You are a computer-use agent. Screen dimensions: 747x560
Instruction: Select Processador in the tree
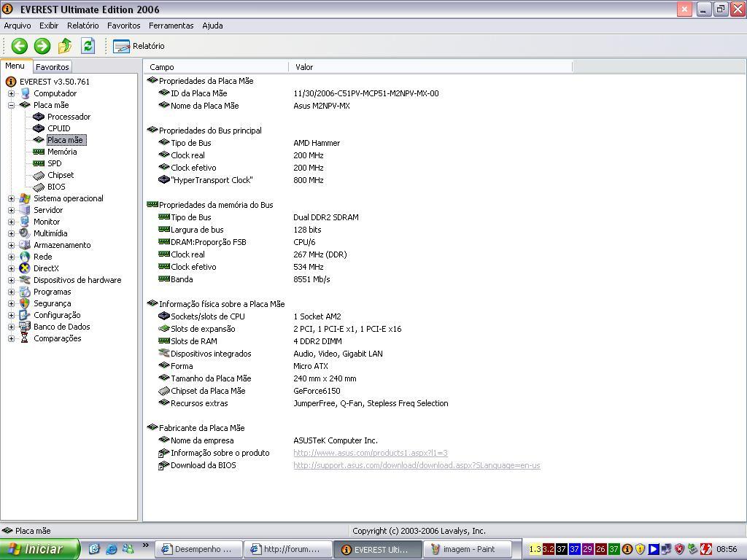(69, 117)
